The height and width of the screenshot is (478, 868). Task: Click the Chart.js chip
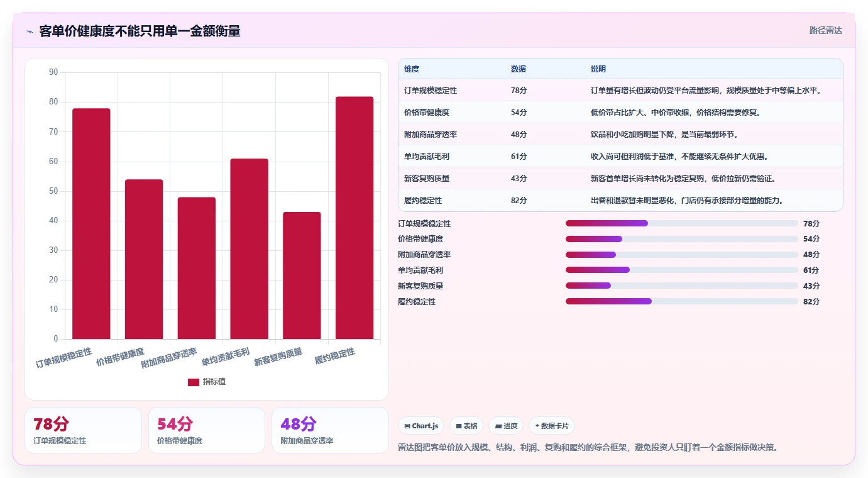click(421, 426)
